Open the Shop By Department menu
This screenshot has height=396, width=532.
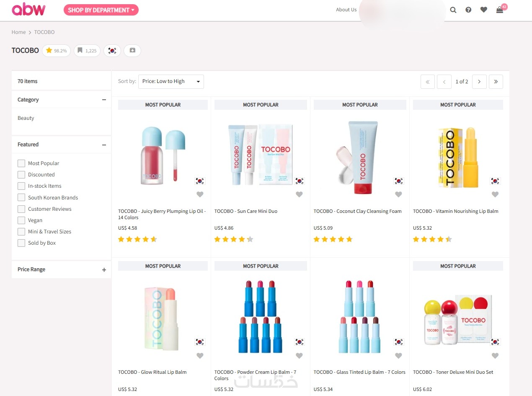point(101,10)
